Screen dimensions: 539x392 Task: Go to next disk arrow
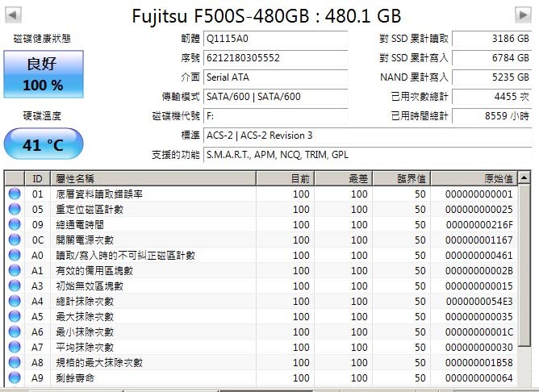pyautogui.click(x=523, y=15)
